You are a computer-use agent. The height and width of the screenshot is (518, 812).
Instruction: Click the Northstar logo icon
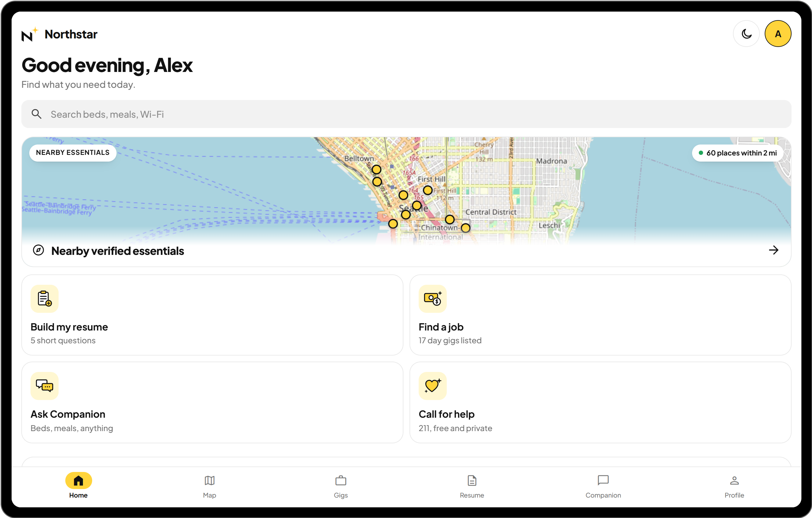point(30,34)
